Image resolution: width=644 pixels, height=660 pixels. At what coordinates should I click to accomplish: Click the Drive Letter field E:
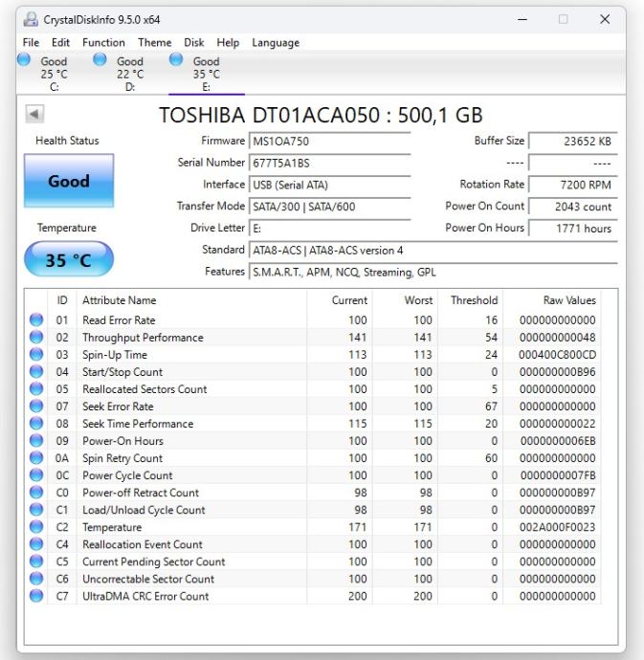pos(330,229)
